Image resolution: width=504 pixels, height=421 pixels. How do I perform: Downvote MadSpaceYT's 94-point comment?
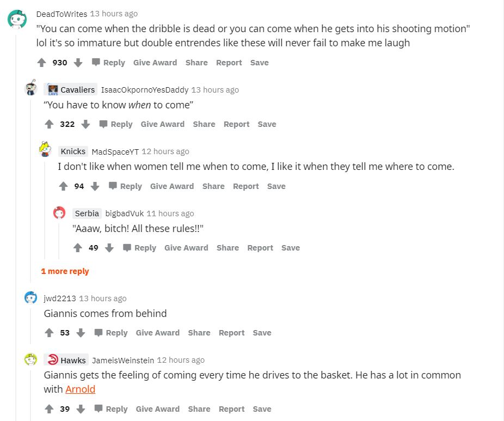[x=95, y=186]
